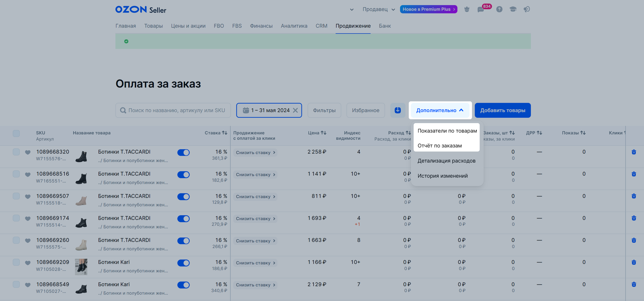Open Ботинки Kari product link SKU 1089668549

pos(114,284)
